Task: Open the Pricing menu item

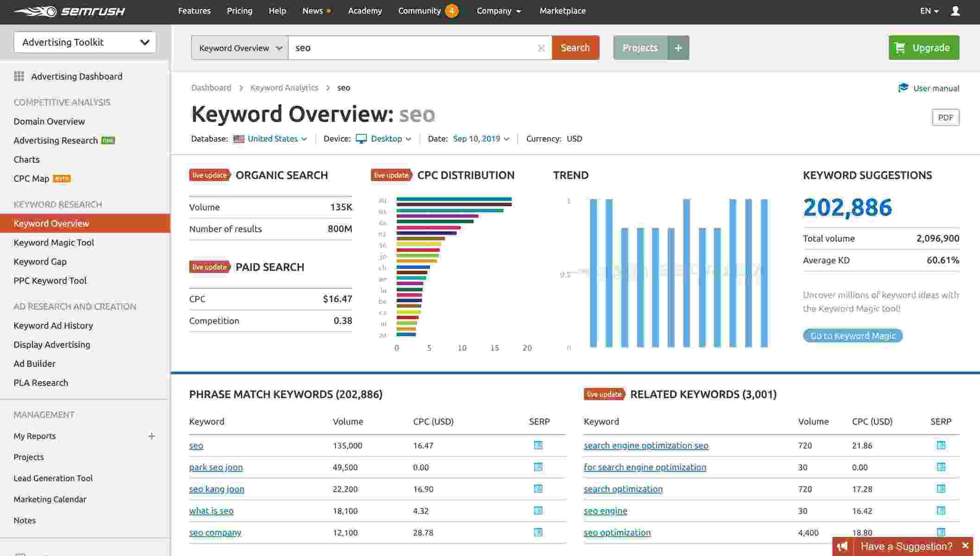Action: tap(240, 11)
